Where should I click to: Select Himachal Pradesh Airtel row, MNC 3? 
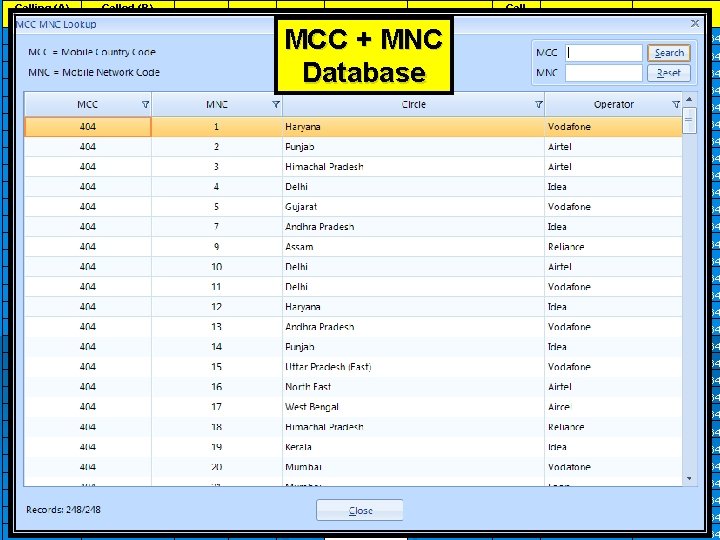click(x=353, y=167)
